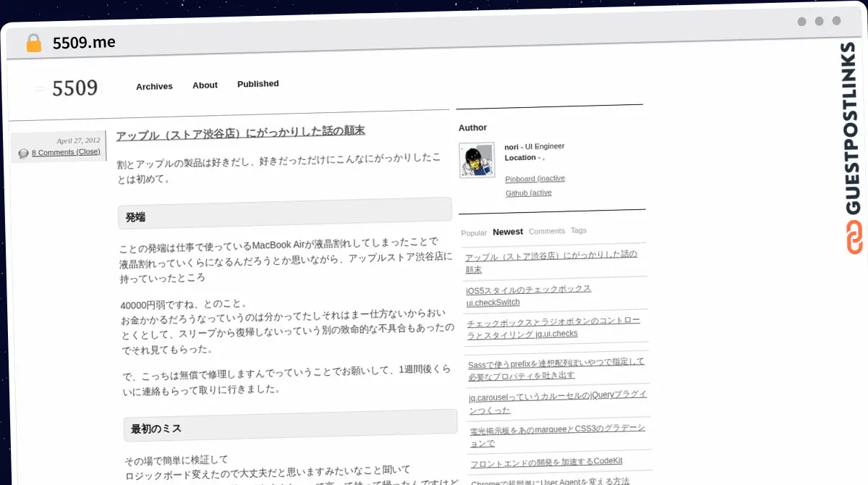
Task: Select the Popular tab in the sidebar
Action: pyautogui.click(x=474, y=233)
